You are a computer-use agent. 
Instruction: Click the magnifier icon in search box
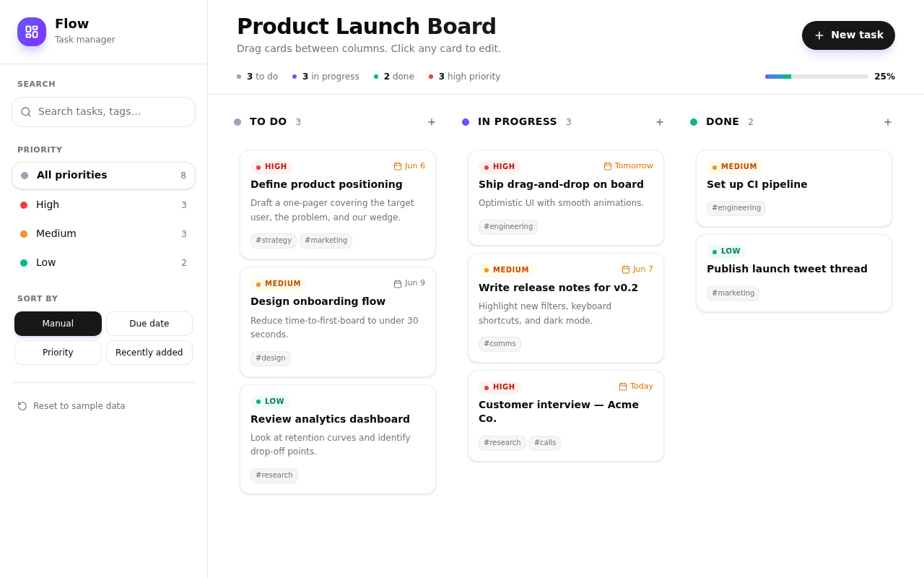[x=26, y=112]
